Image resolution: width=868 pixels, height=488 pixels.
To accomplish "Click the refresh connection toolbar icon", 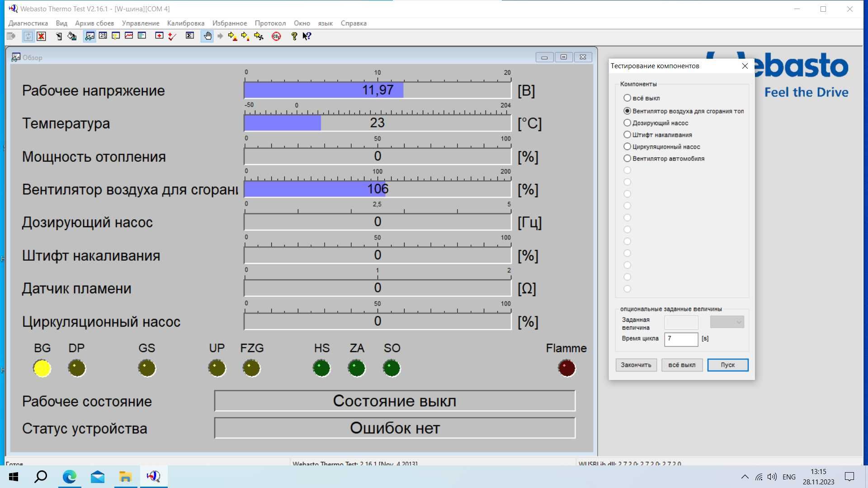I will point(28,36).
